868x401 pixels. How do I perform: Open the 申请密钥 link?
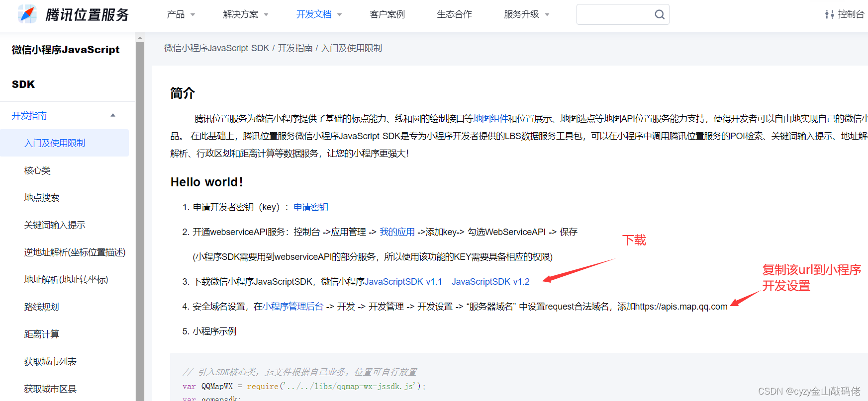click(x=311, y=207)
